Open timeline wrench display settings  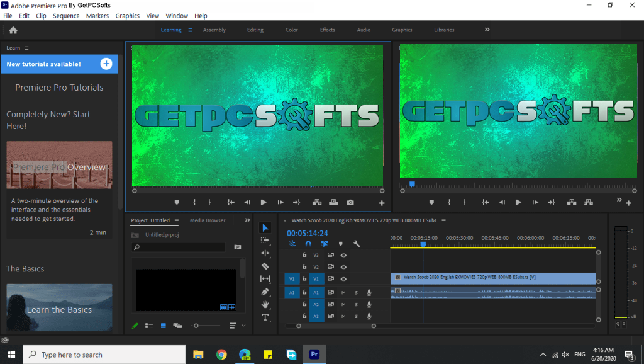tap(357, 244)
